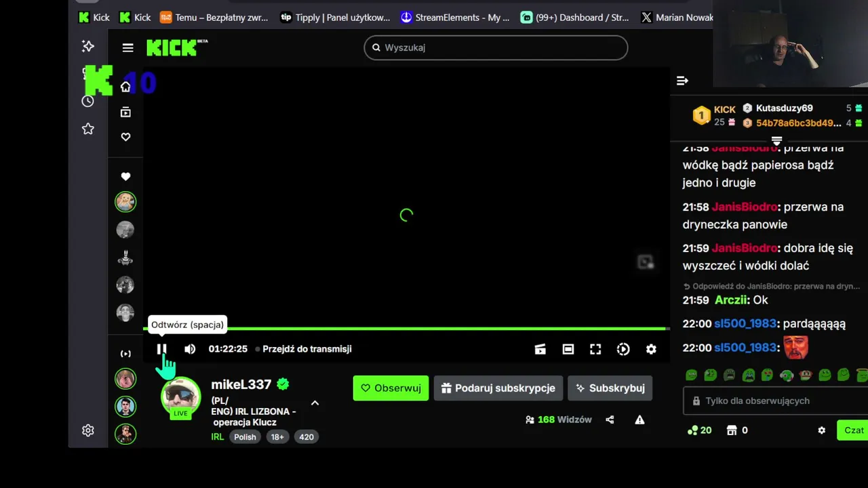Open the chat settings gear
868x488 pixels.
coord(821,430)
